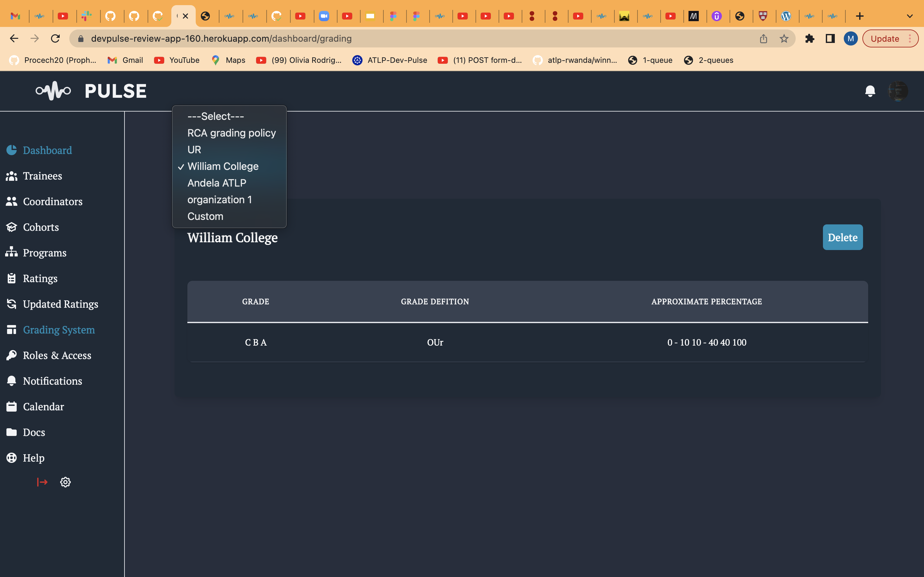Click the logout arrow icon
This screenshot has width=924, height=577.
tap(42, 482)
